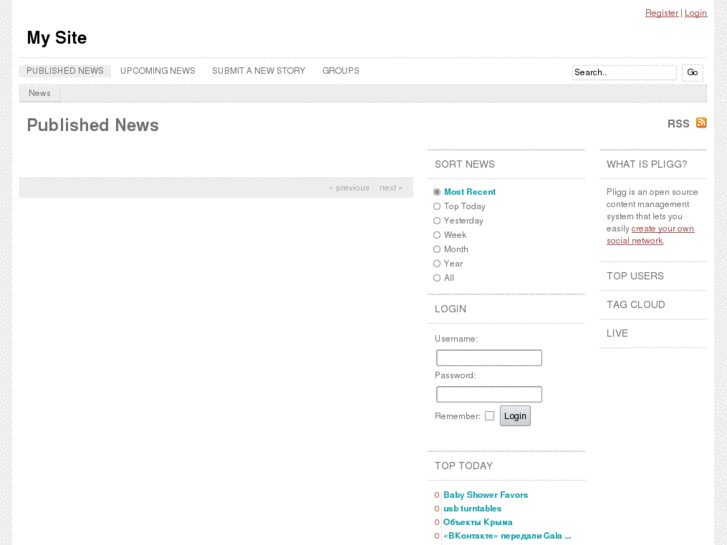This screenshot has width=727, height=545.
Task: Click the Login form button
Action: 515,416
